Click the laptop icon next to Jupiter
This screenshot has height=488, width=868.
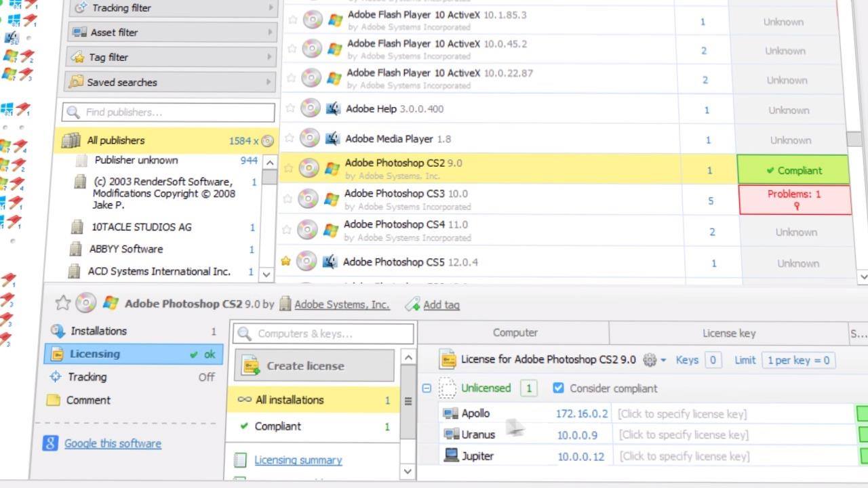point(451,455)
